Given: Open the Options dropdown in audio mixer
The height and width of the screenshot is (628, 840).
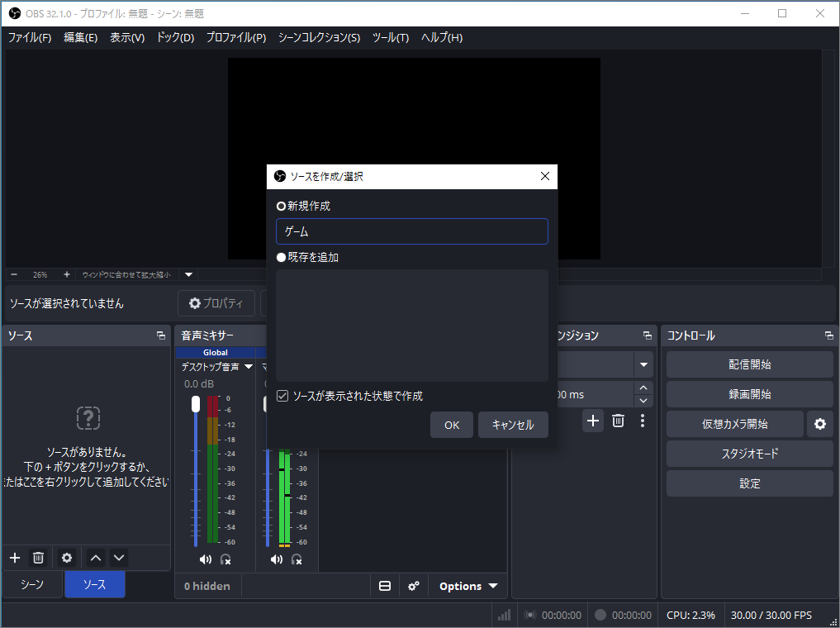Looking at the screenshot, I should pyautogui.click(x=468, y=586).
